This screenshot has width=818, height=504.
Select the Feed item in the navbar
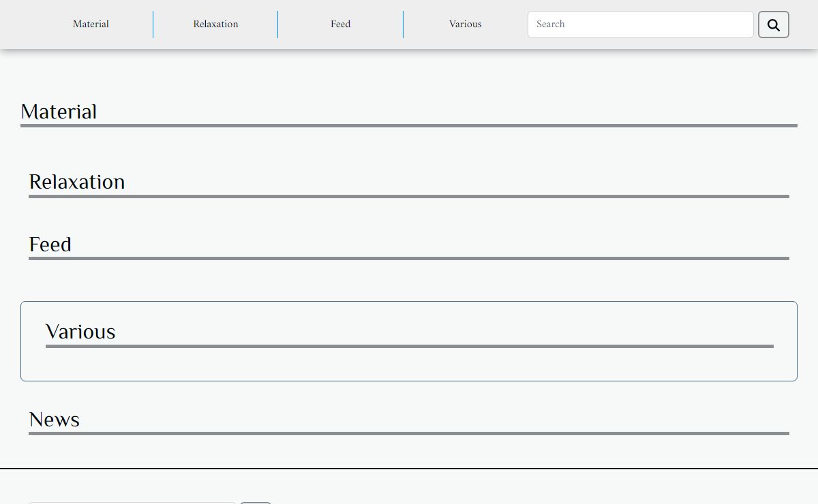[340, 24]
